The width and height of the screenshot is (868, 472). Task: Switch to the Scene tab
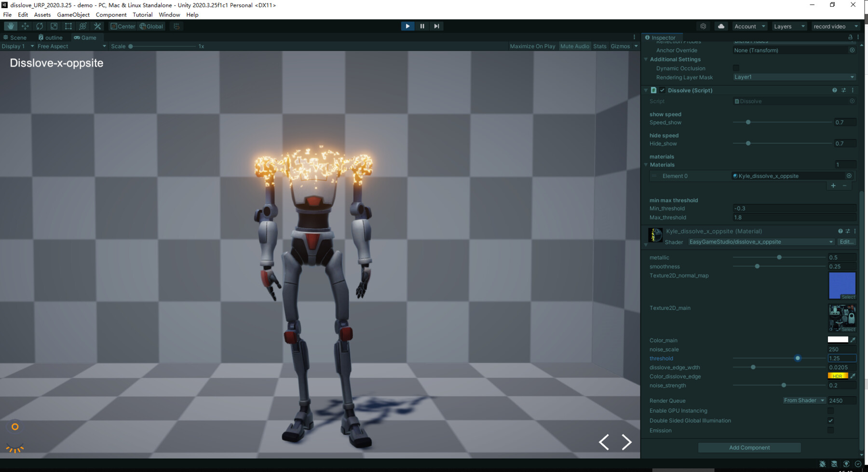pyautogui.click(x=15, y=37)
